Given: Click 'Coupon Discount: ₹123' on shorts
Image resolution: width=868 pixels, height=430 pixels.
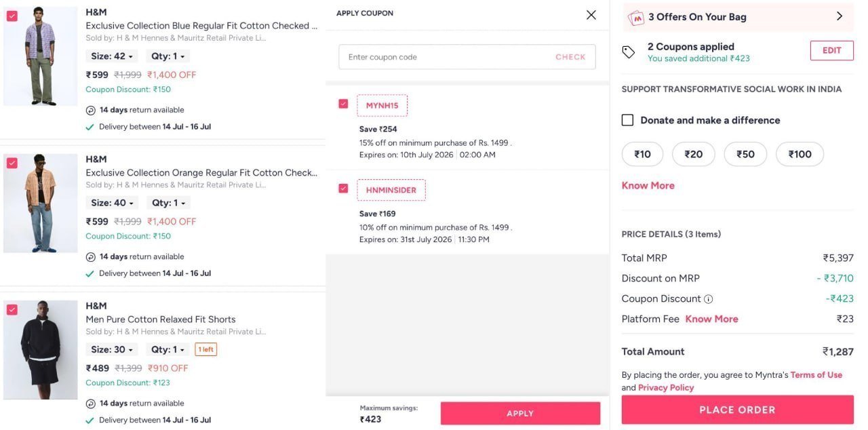Looking at the screenshot, I should (128, 383).
